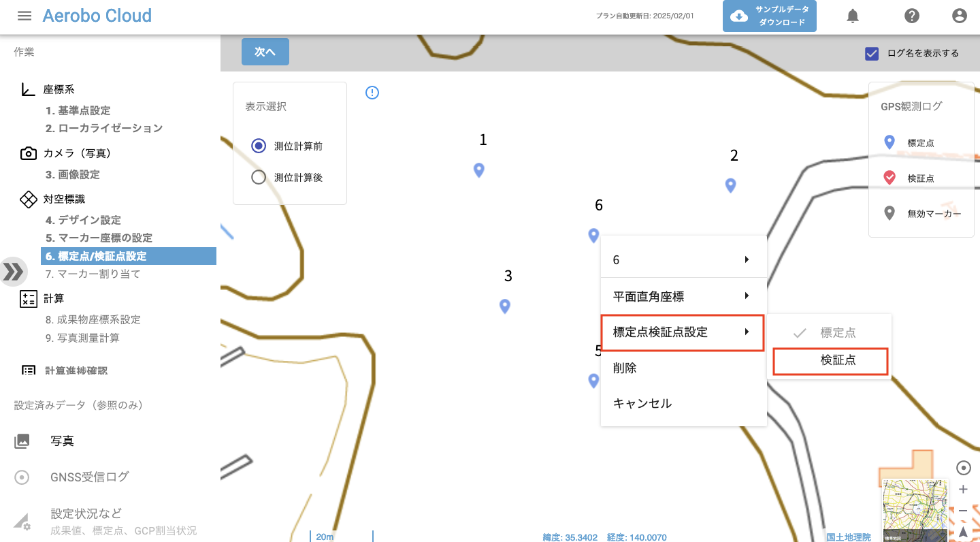The height and width of the screenshot is (542, 980).
Task: Click the サンプルデータ ダウンロード button
Action: tap(770, 16)
